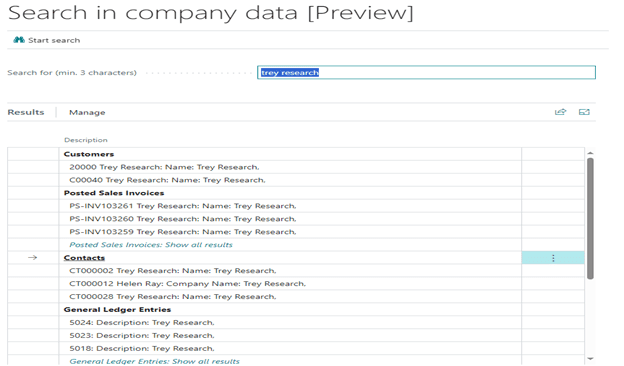The width and height of the screenshot is (624, 366).
Task: Open the Manage menu
Action: pos(87,113)
